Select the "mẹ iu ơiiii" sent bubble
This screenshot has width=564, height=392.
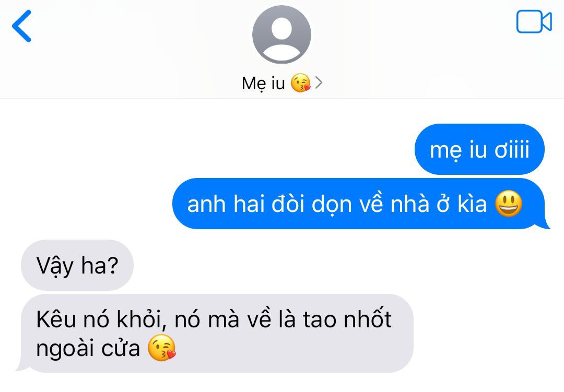click(479, 149)
